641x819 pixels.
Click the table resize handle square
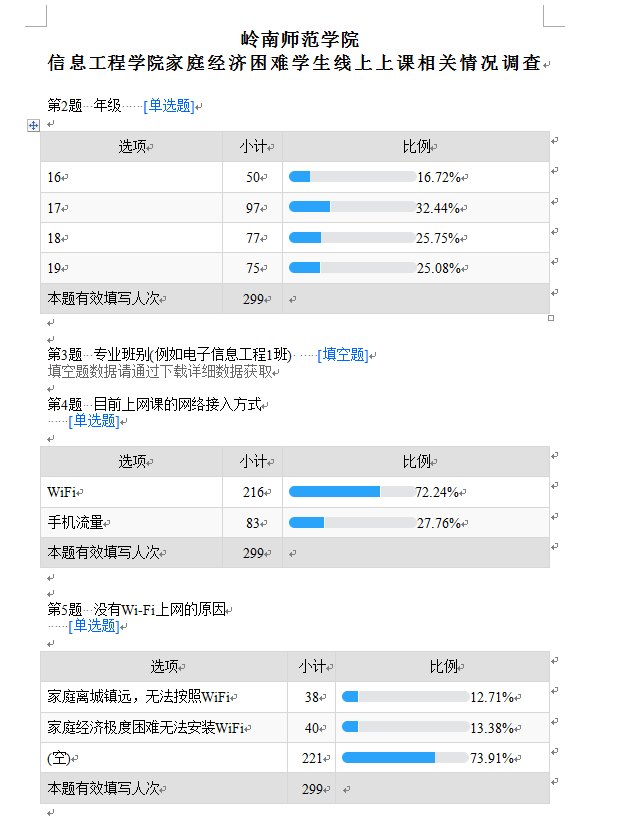click(551, 318)
